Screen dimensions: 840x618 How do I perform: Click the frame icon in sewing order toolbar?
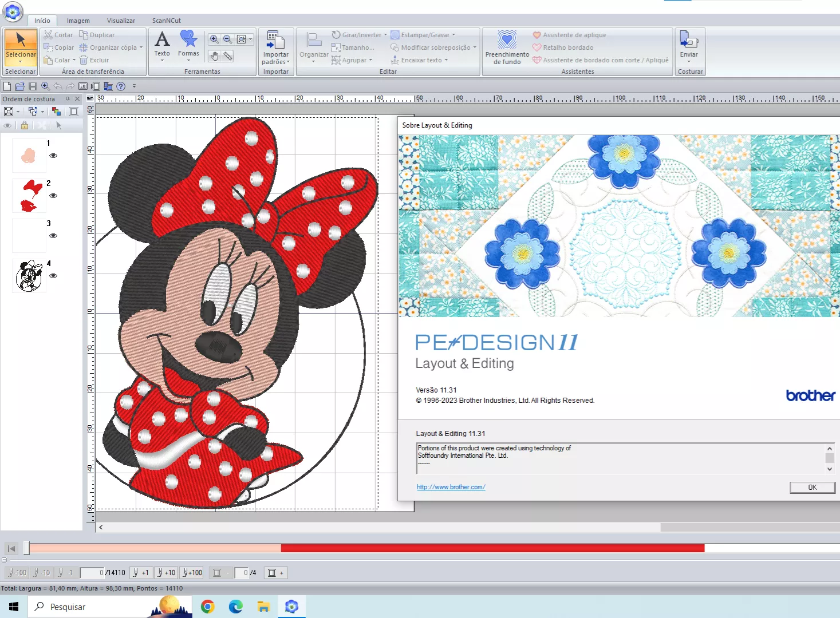pos(74,112)
